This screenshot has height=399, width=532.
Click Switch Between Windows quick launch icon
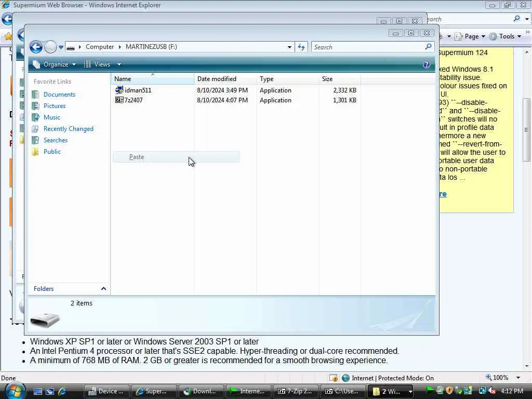click(x=50, y=391)
